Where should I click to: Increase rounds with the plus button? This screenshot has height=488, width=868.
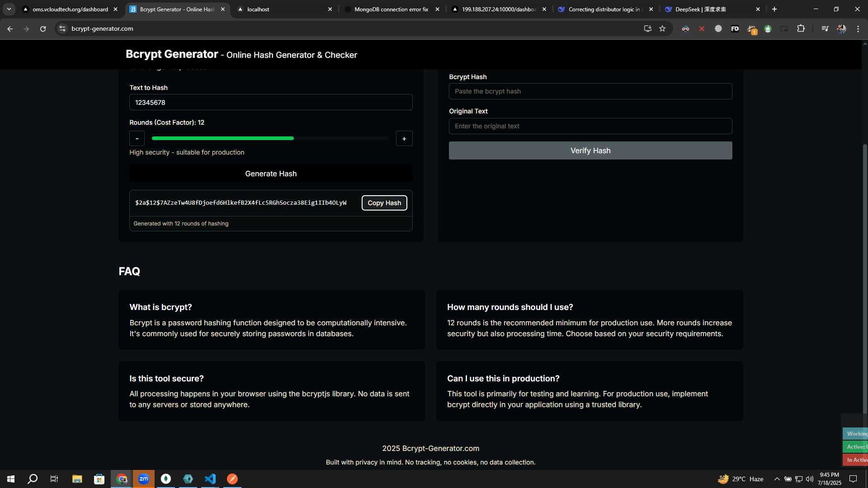(x=404, y=138)
